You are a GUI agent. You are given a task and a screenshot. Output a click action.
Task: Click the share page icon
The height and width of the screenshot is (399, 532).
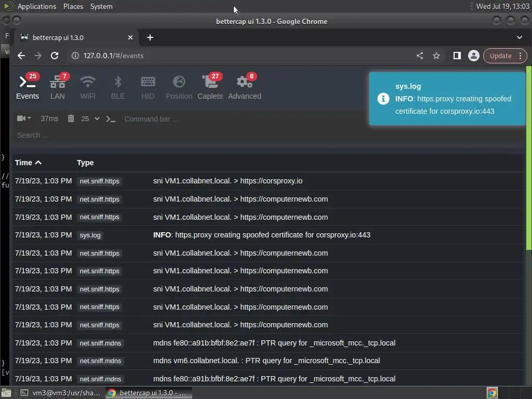point(420,56)
